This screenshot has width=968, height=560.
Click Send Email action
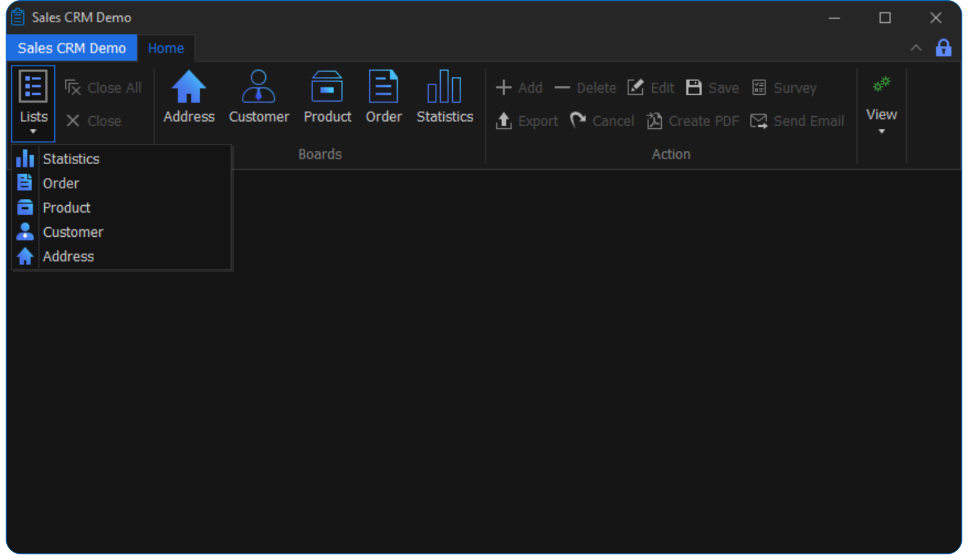pyautogui.click(x=798, y=121)
